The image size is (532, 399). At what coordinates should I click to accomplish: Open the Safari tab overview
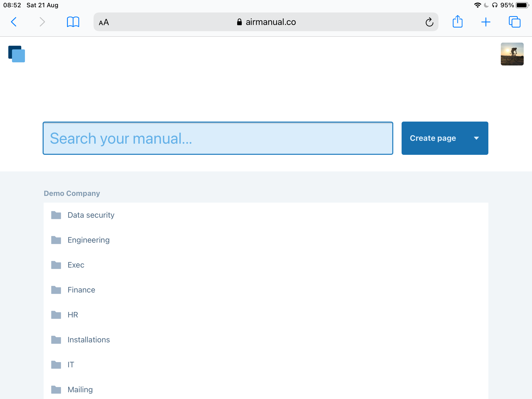coord(515,22)
